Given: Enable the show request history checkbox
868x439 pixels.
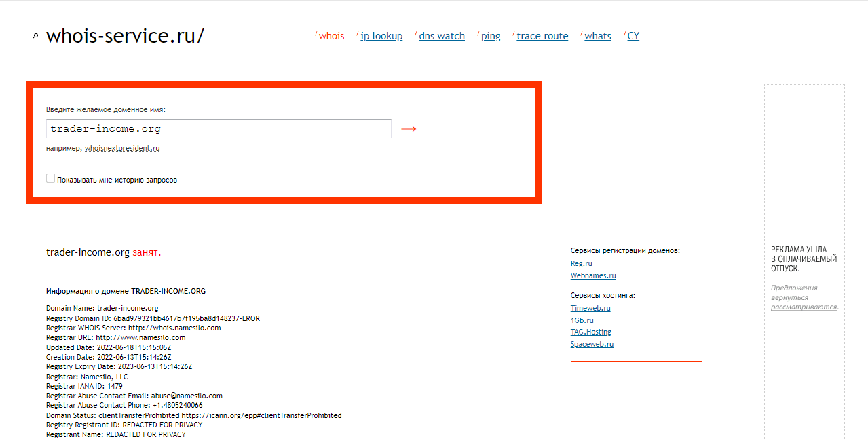Looking at the screenshot, I should point(51,178).
